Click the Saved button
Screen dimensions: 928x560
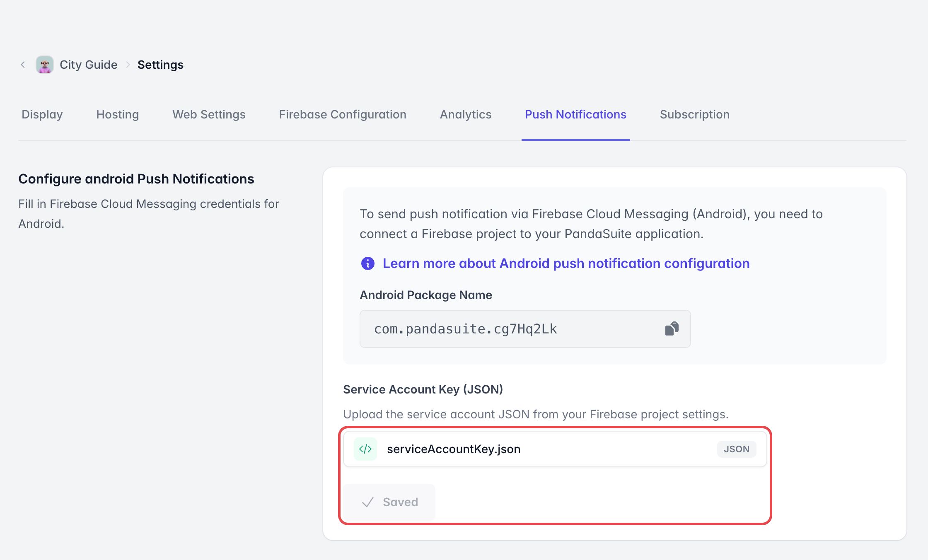pos(389,502)
